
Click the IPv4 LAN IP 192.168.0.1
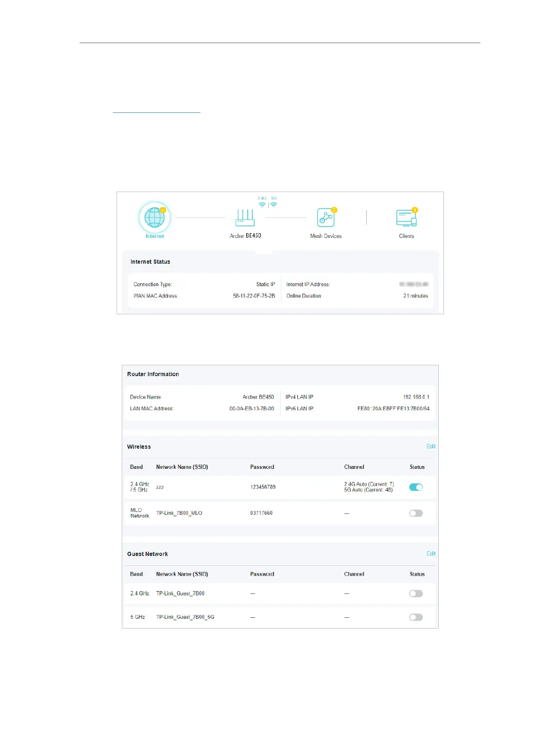[416, 397]
